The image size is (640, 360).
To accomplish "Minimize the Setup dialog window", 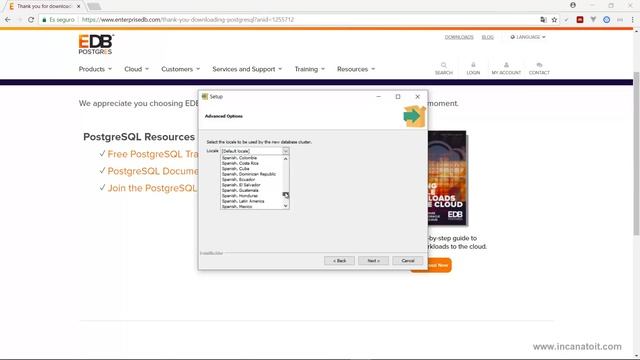I will click(378, 97).
